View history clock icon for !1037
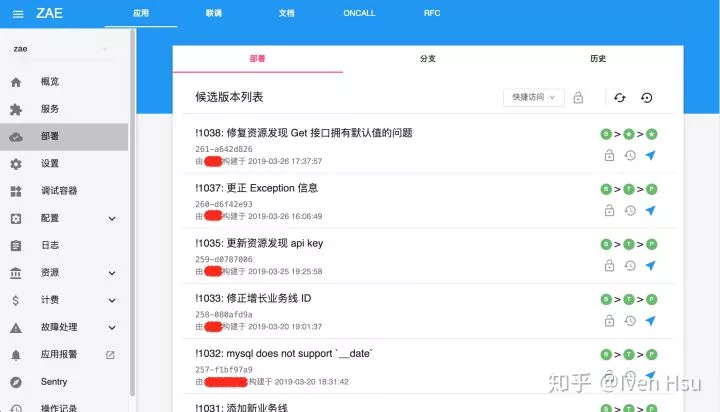The height and width of the screenshot is (412, 720). (630, 210)
